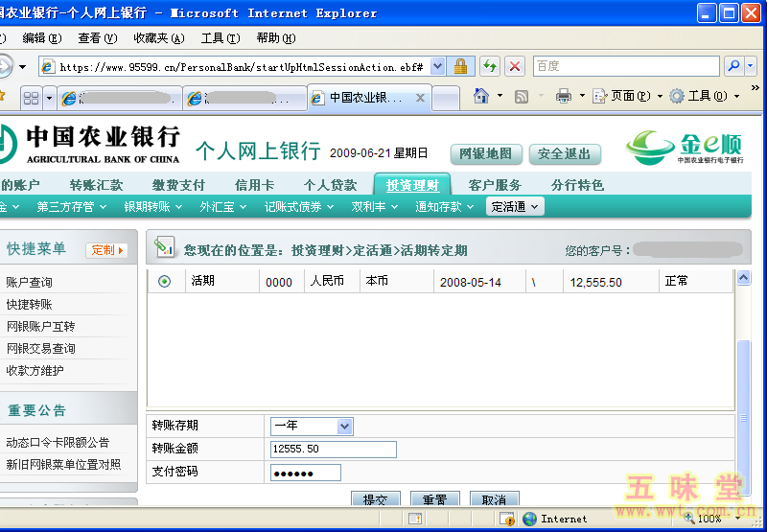The image size is (767, 532).
Task: Expand the address bar URL history dropdown
Action: click(438, 66)
